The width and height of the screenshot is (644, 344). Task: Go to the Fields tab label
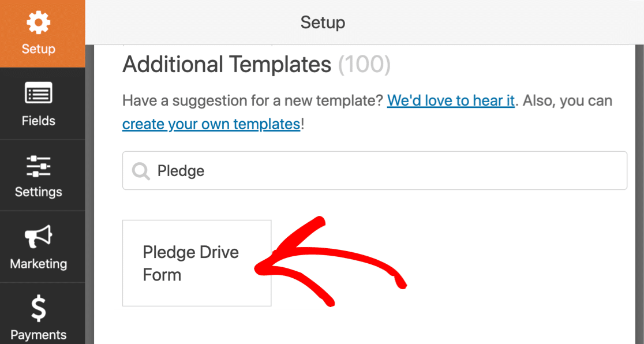[x=38, y=121]
